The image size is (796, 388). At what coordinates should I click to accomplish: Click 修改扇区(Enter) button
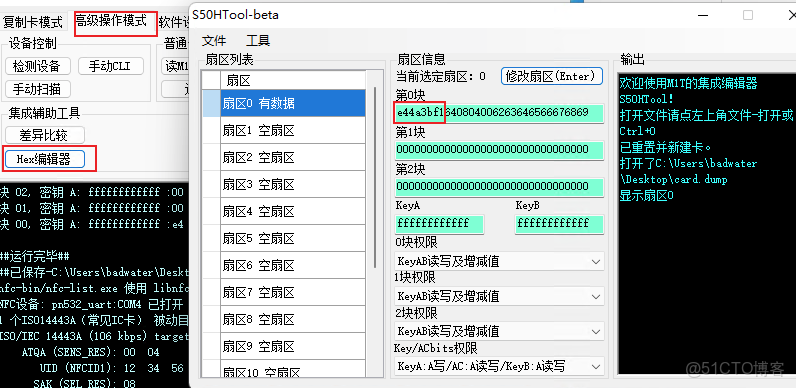coord(551,76)
